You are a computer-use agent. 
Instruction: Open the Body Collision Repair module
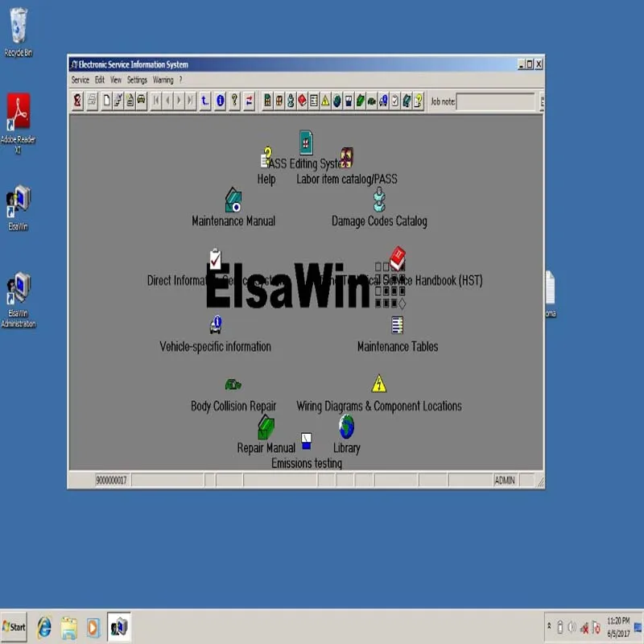pos(233,385)
